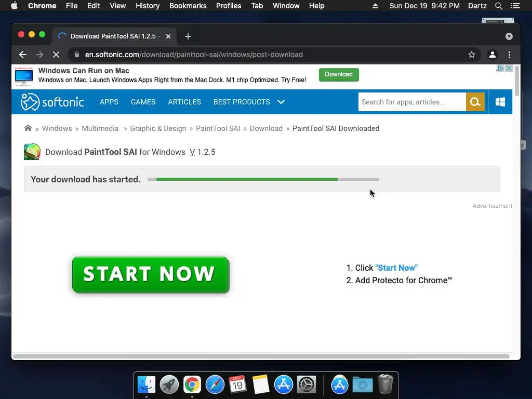Click the green ad Download button

pyautogui.click(x=339, y=74)
